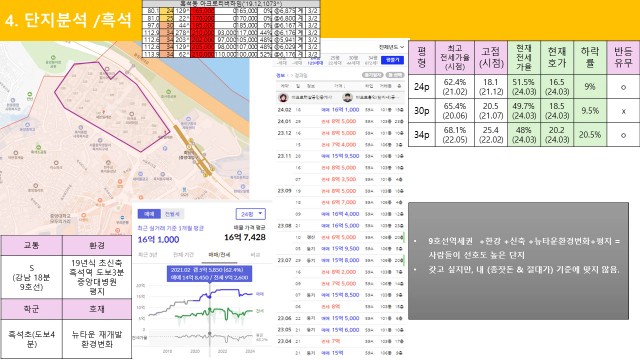640x360 pixels.
Task: Click the 2021.02 marker on the price chart
Action: point(210,296)
